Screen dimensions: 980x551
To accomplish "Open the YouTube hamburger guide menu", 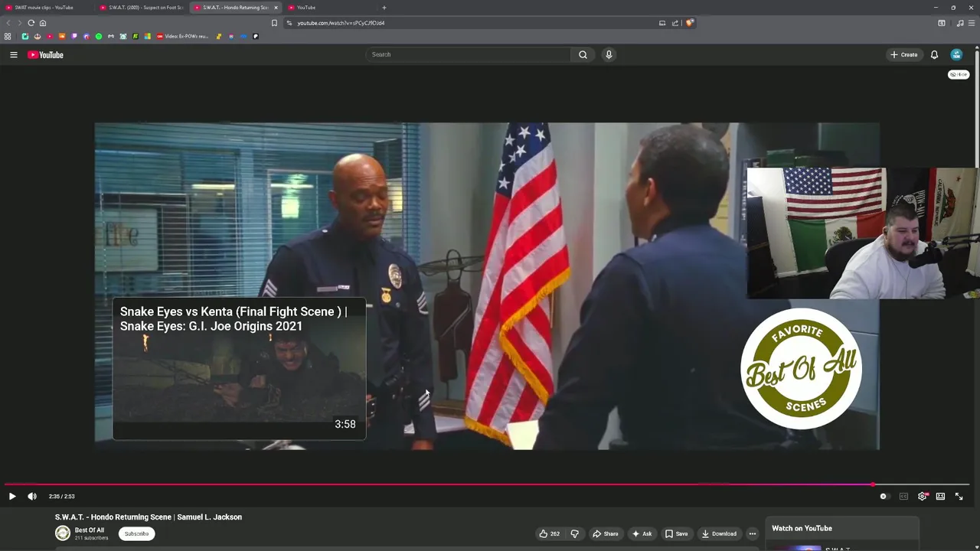I will tap(13, 54).
